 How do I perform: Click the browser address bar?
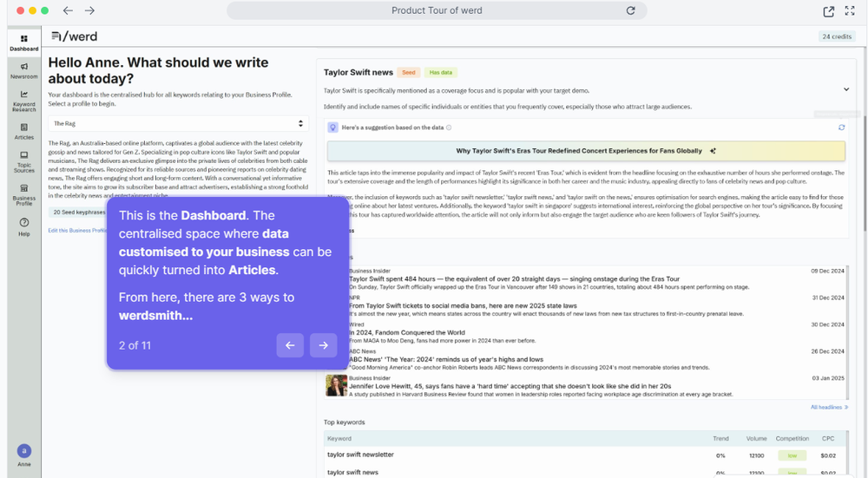pos(437,10)
